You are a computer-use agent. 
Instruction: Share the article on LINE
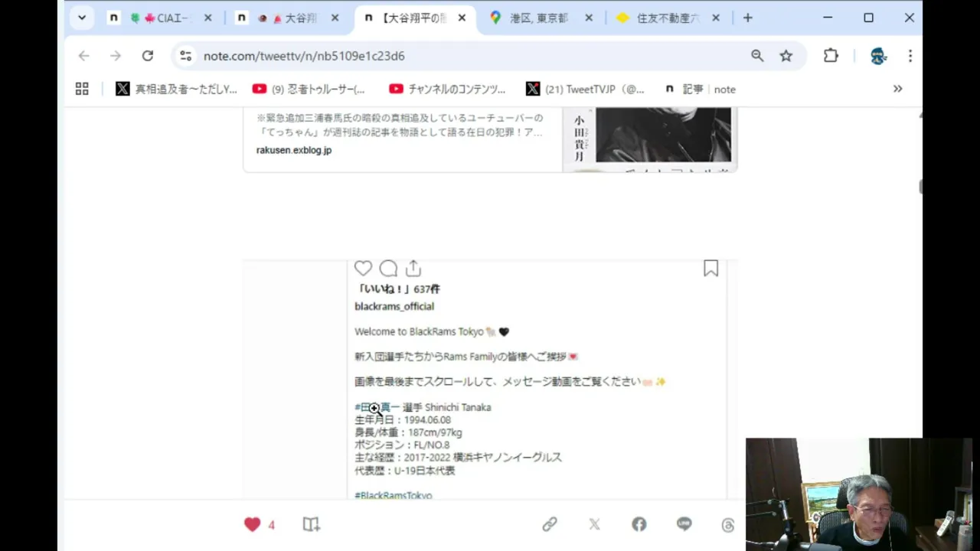pyautogui.click(x=684, y=524)
